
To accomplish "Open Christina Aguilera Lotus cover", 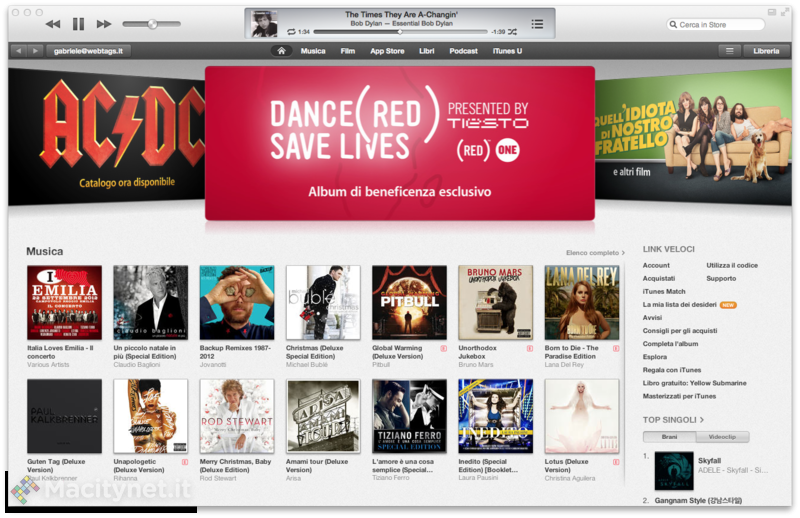I will tap(582, 416).
